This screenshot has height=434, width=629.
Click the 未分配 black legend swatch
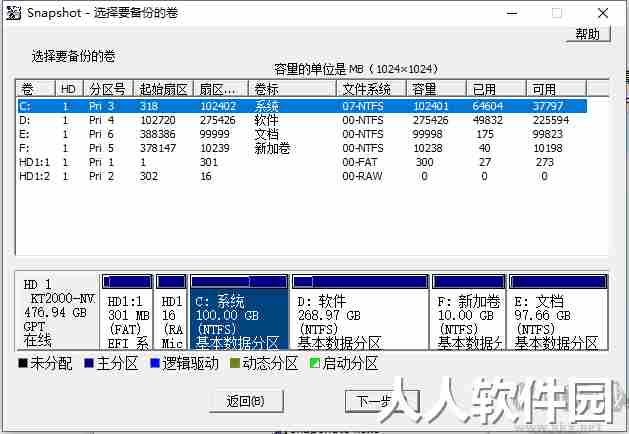click(23, 363)
